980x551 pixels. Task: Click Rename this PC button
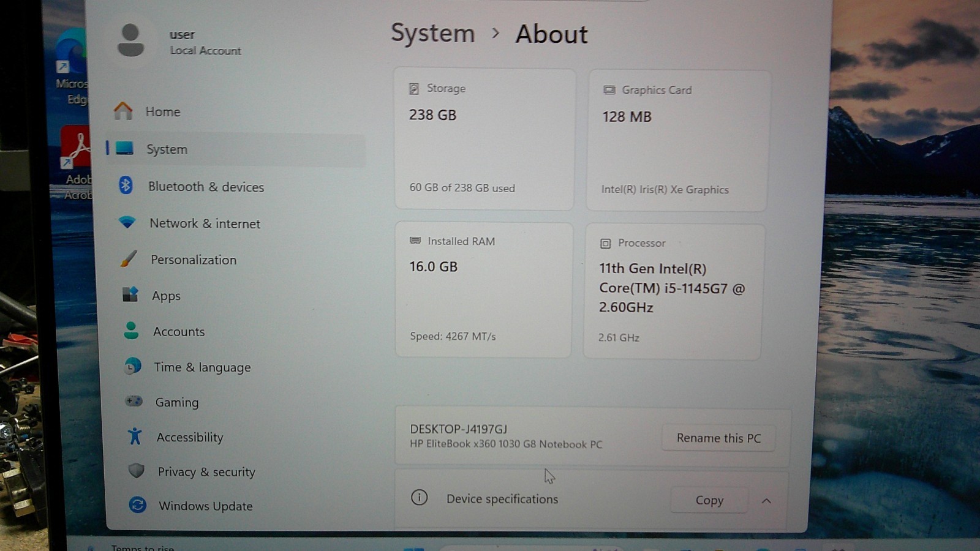click(x=718, y=438)
